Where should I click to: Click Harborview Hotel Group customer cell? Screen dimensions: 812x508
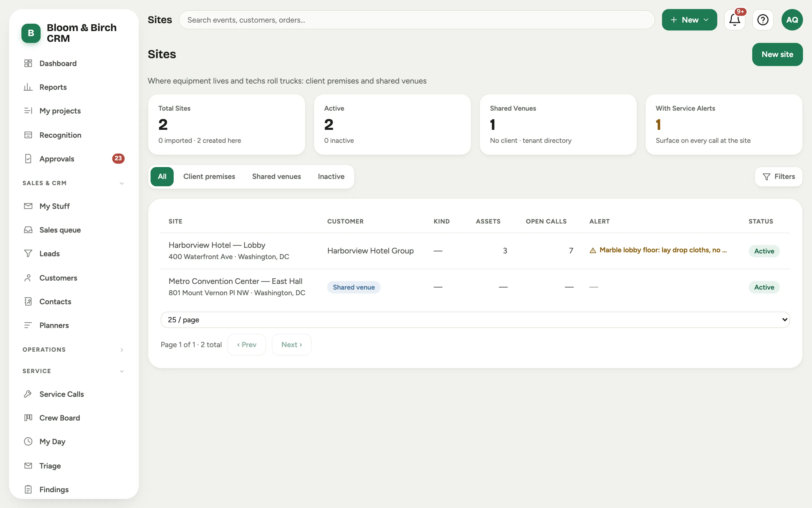[370, 251]
